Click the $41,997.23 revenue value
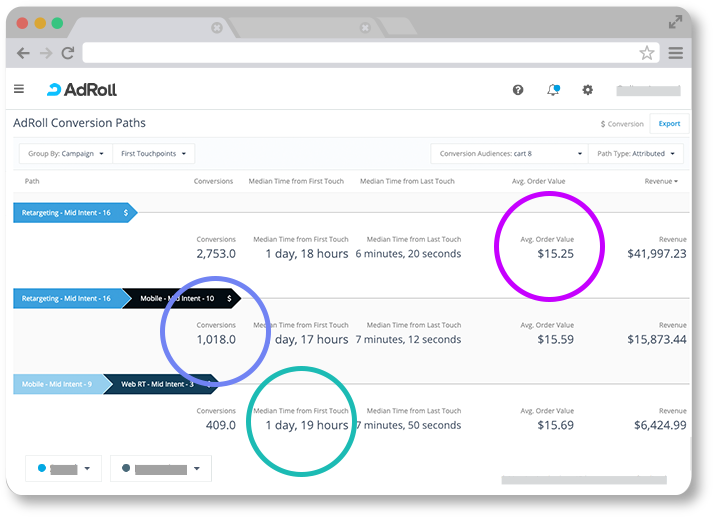This screenshot has width=713, height=517. [657, 254]
